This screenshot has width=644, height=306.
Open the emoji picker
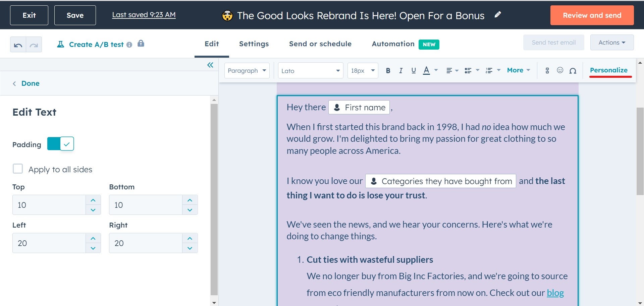(560, 70)
